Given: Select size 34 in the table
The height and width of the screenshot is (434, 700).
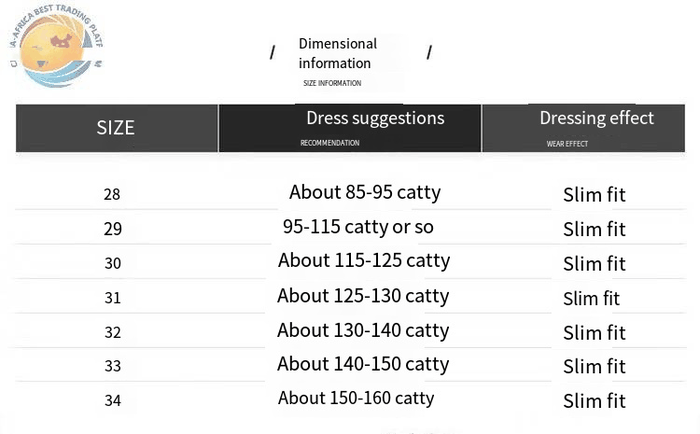Looking at the screenshot, I should 112,400.
